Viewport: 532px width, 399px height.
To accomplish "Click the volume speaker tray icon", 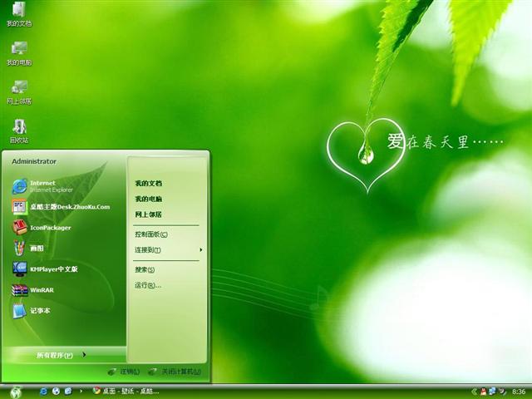I will 502,392.
